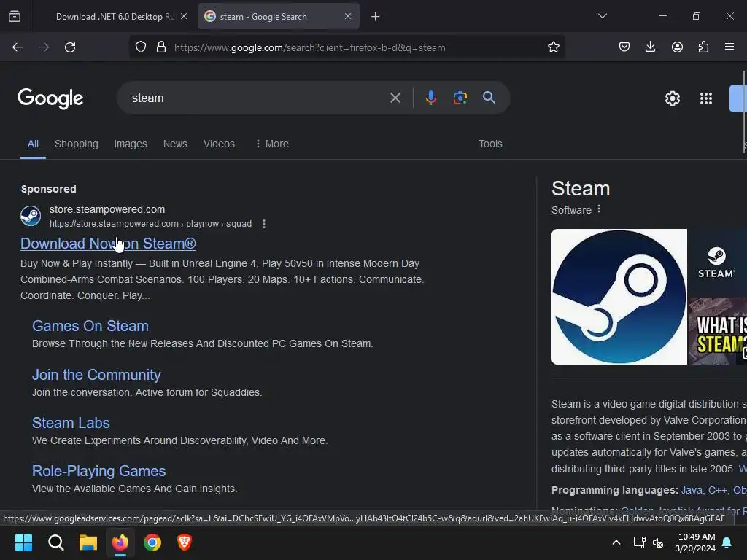Open File Explorer from taskbar
Image resolution: width=747 pixels, height=560 pixels.
coord(88,542)
